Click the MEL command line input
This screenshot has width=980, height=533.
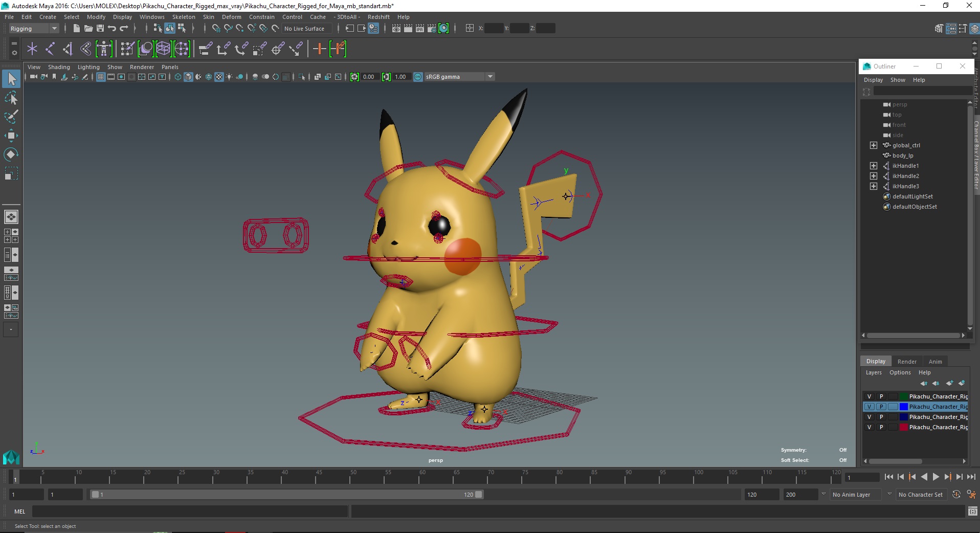click(x=190, y=511)
